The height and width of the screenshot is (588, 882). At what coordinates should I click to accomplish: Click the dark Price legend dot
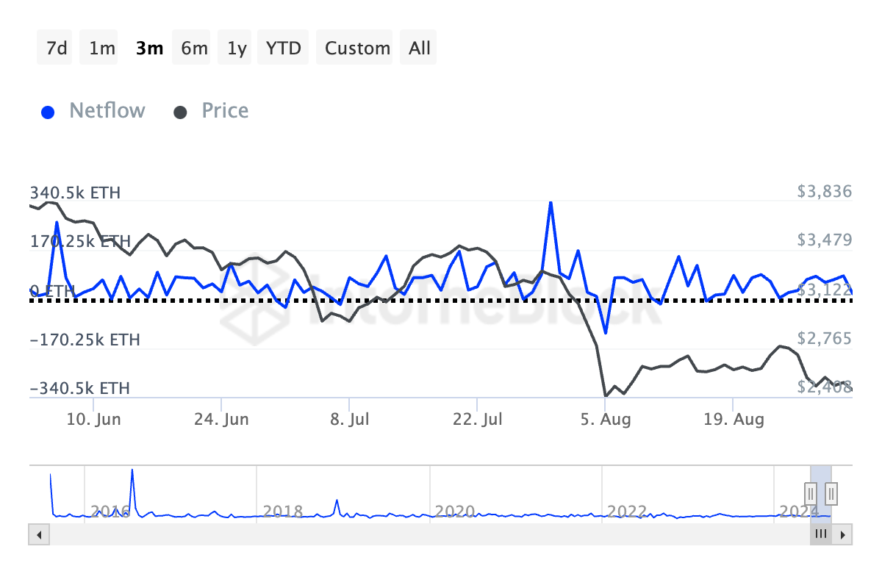point(180,110)
